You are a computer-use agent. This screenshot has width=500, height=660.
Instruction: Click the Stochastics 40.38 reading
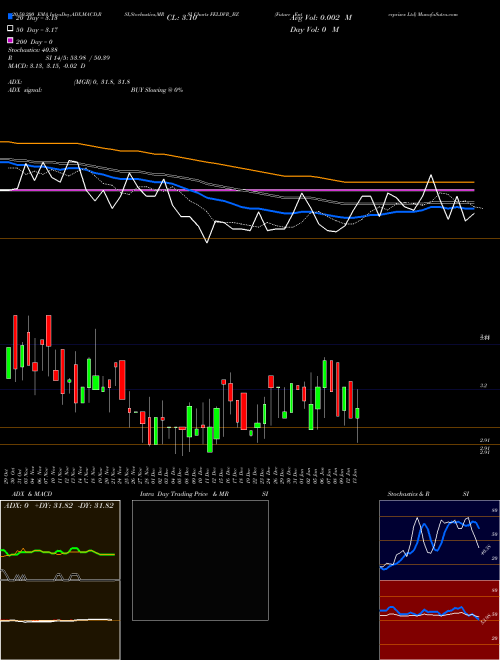coord(33,50)
